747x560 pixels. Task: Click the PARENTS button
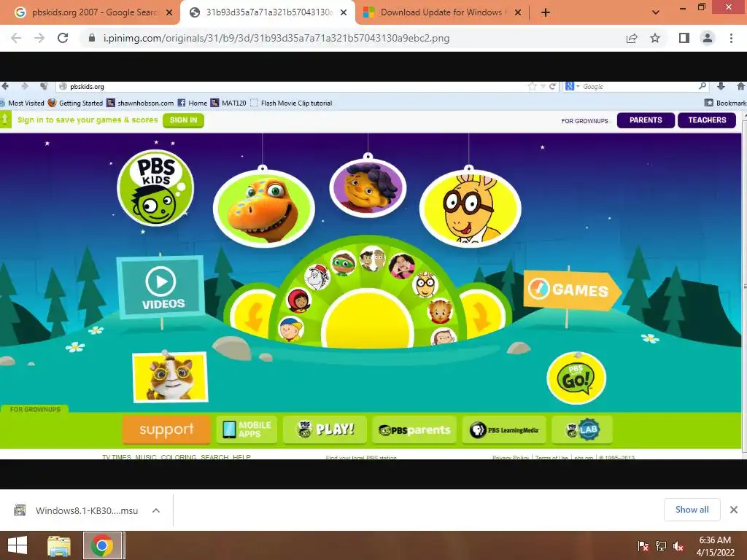pyautogui.click(x=646, y=120)
